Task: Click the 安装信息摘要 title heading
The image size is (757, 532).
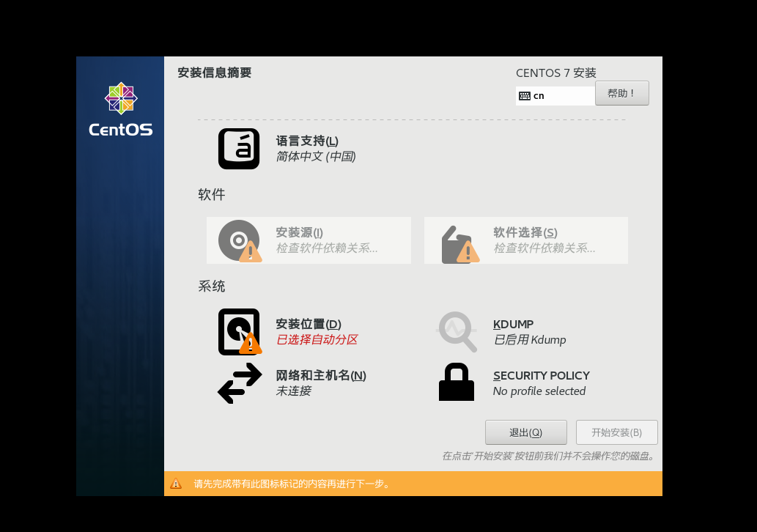Action: pyautogui.click(x=215, y=73)
